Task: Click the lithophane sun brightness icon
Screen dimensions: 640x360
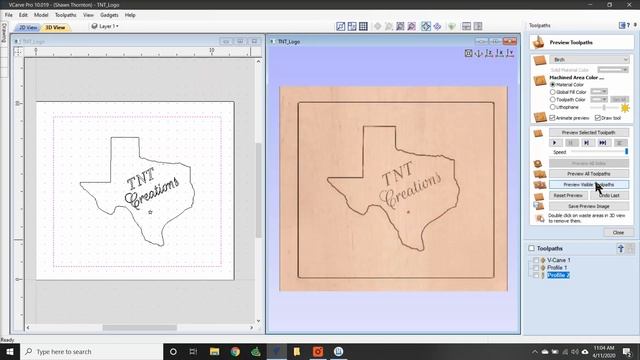Action: (625, 108)
